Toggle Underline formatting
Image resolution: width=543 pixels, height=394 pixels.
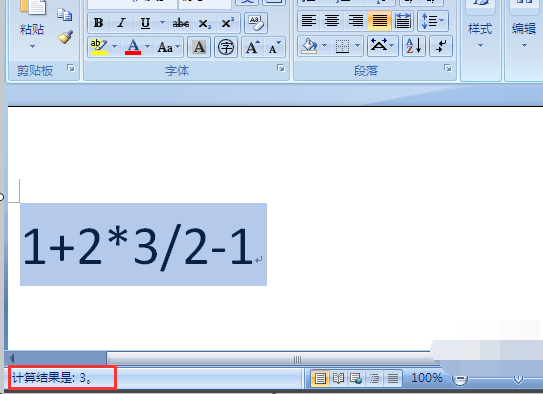[145, 23]
